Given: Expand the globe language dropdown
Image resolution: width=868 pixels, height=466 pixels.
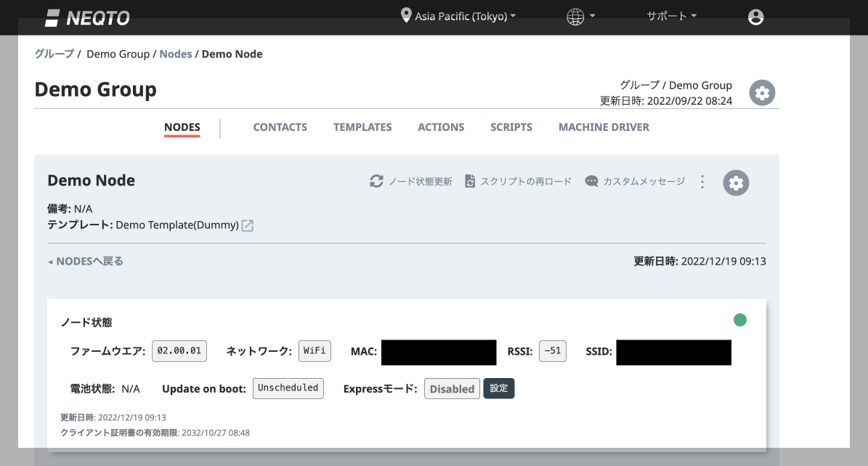Looking at the screenshot, I should click(x=577, y=15).
